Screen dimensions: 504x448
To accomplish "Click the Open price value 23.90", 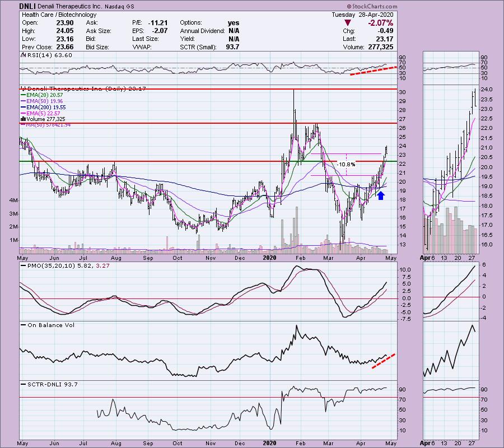I will (65, 23).
